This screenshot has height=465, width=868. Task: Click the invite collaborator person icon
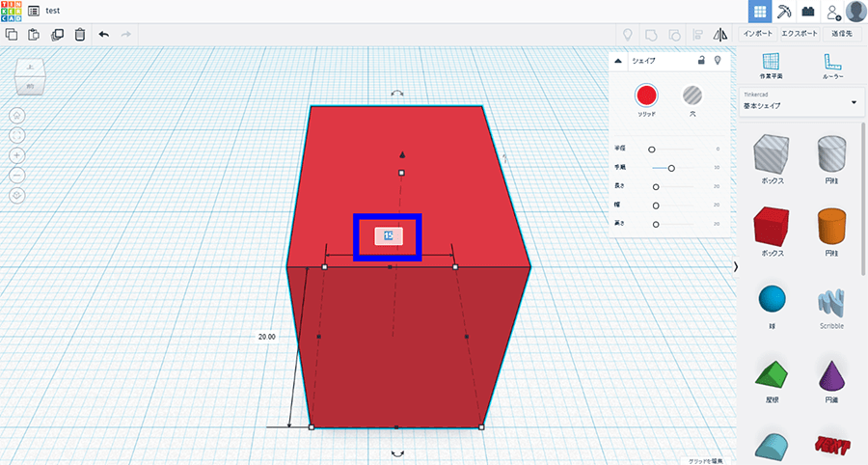click(832, 12)
